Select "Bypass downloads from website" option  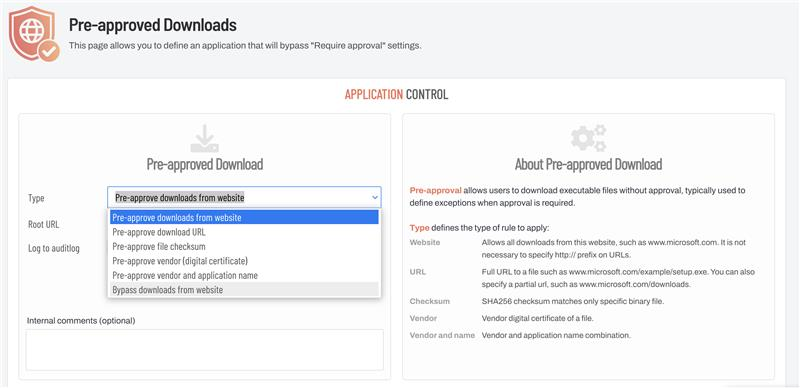pos(244,289)
